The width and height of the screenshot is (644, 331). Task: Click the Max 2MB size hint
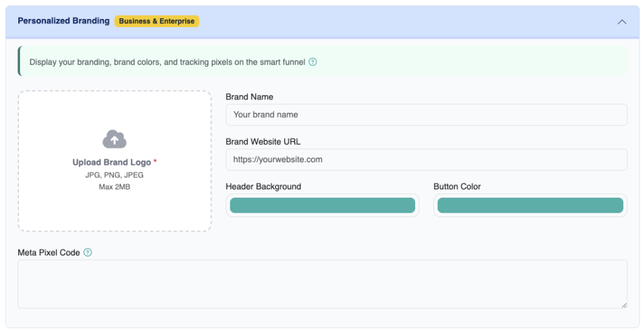(x=114, y=186)
